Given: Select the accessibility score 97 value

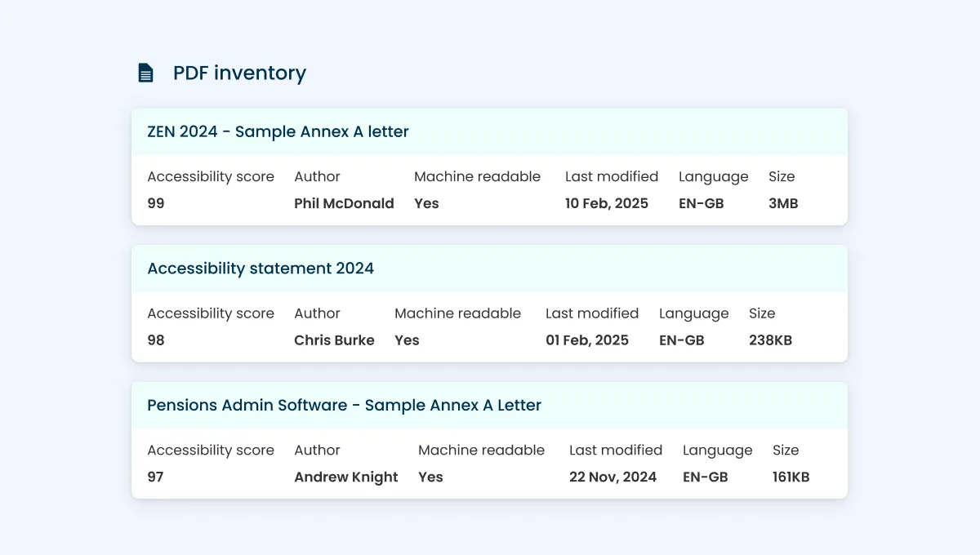Looking at the screenshot, I should (156, 477).
